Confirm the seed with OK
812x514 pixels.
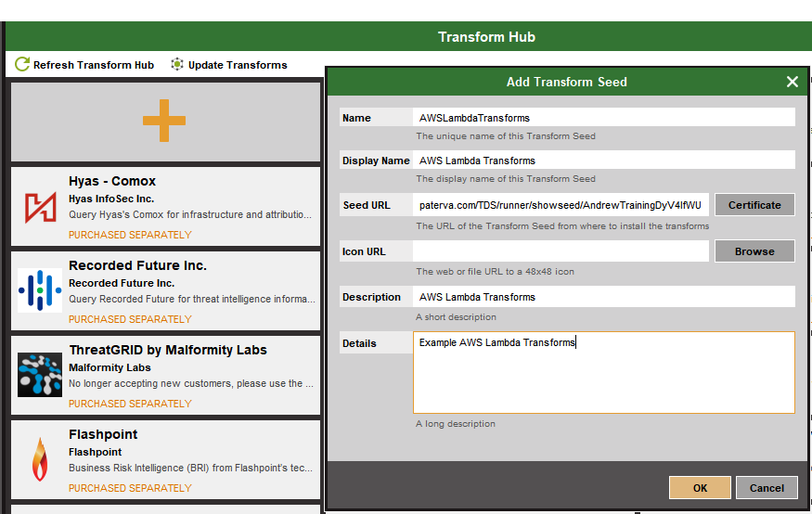700,488
